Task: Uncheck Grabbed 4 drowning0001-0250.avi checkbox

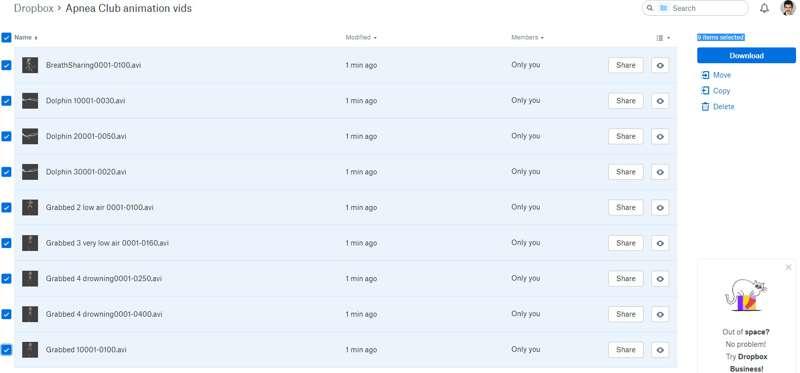Action: [x=6, y=279]
